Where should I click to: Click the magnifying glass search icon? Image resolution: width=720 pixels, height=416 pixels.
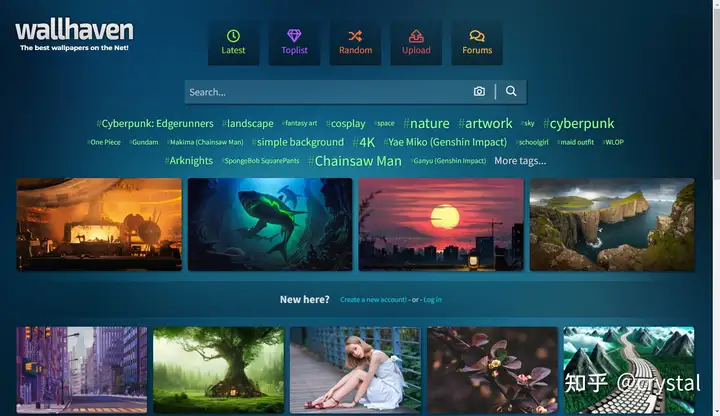[x=511, y=91]
